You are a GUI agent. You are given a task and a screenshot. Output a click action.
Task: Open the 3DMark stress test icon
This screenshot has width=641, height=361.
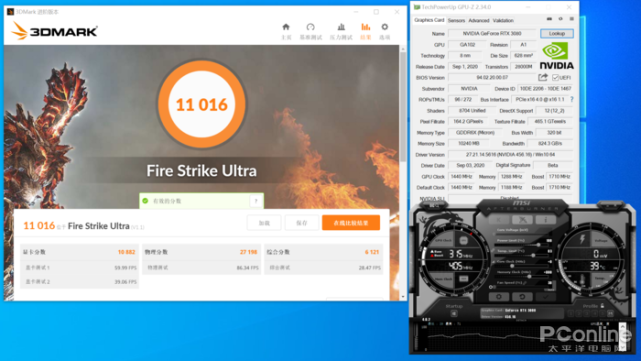(x=341, y=27)
